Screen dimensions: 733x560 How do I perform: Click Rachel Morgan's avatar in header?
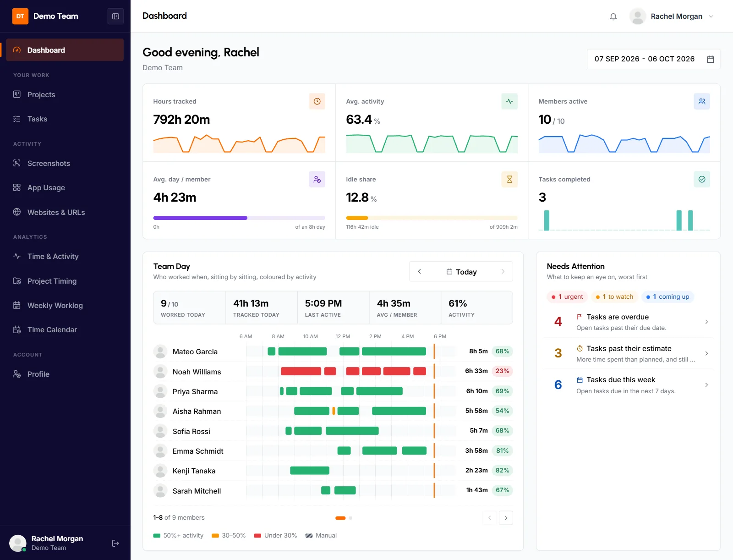point(638,16)
